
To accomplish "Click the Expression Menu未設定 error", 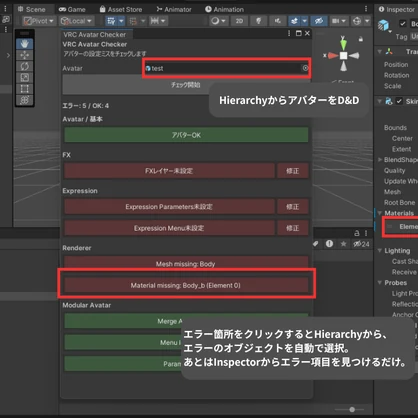I will (169, 228).
